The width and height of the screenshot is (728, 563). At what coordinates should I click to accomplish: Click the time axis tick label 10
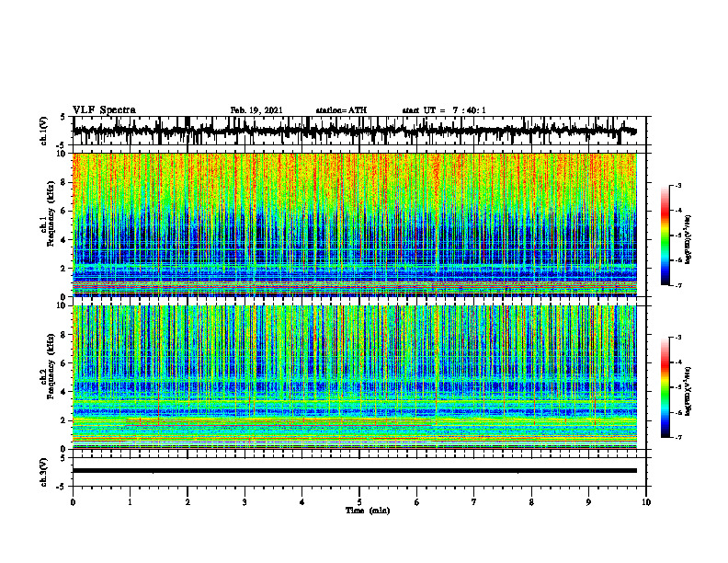[646, 502]
